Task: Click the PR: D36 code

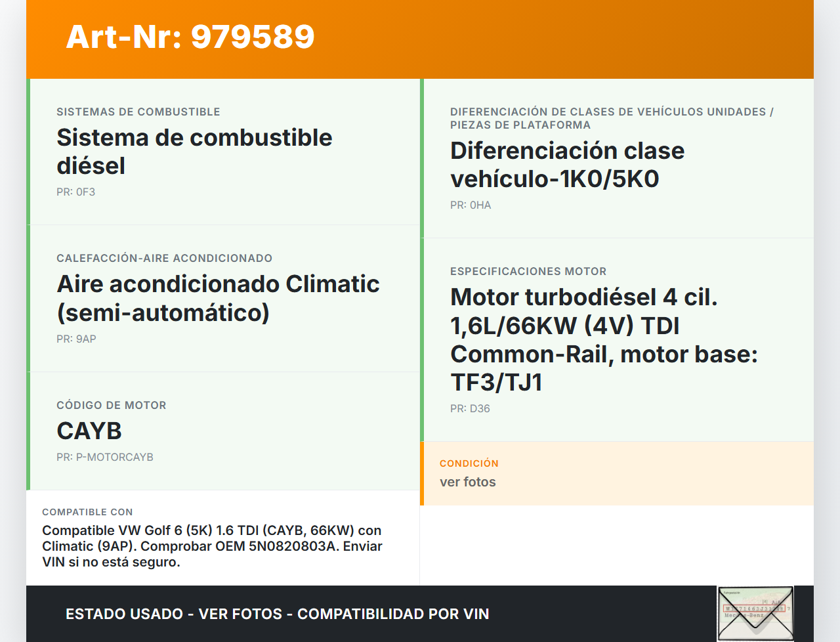Action: click(470, 409)
